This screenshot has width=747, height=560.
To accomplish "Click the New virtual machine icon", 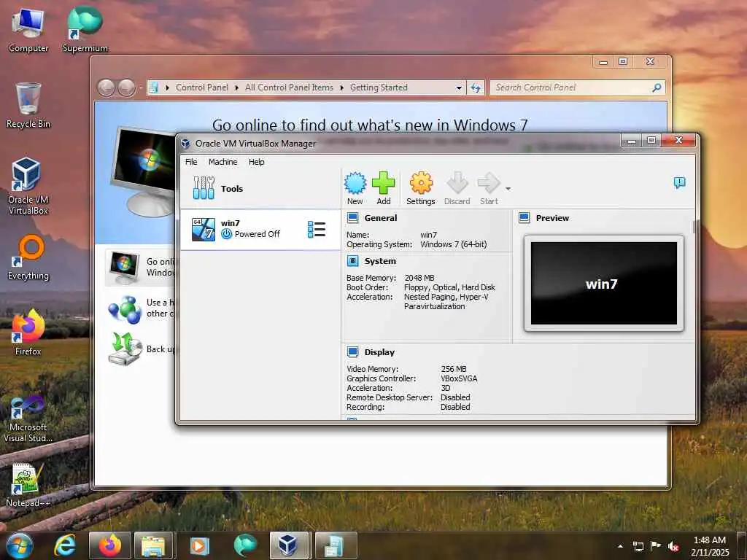I will coord(355,183).
